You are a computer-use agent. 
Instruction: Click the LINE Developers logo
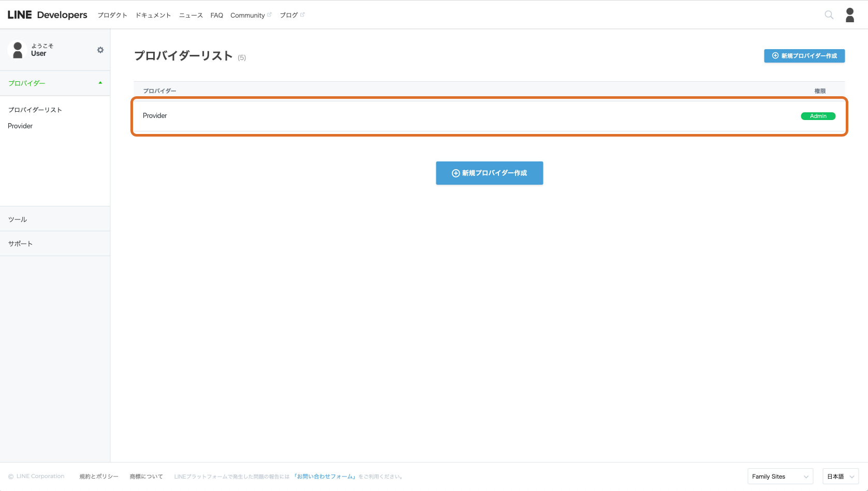tap(48, 15)
